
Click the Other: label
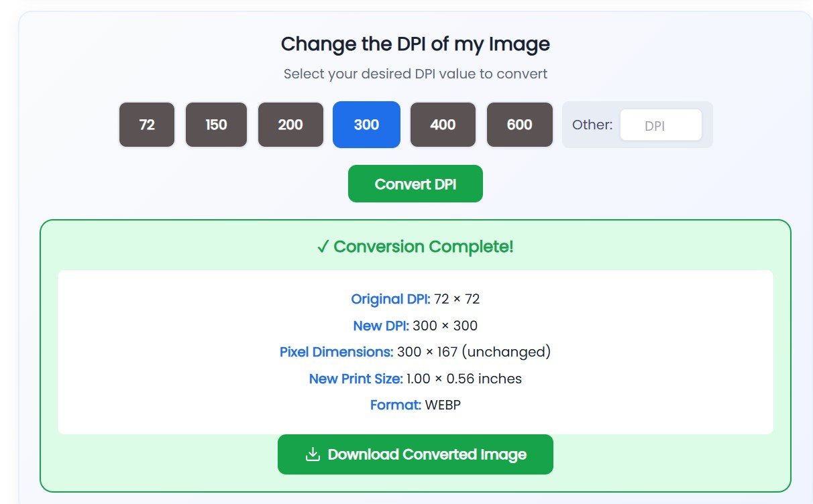point(592,125)
